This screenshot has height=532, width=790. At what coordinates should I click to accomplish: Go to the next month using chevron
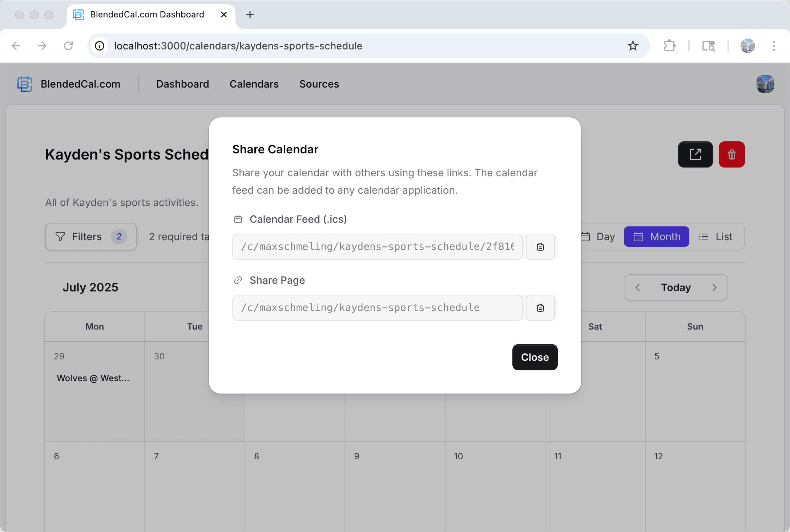click(714, 287)
